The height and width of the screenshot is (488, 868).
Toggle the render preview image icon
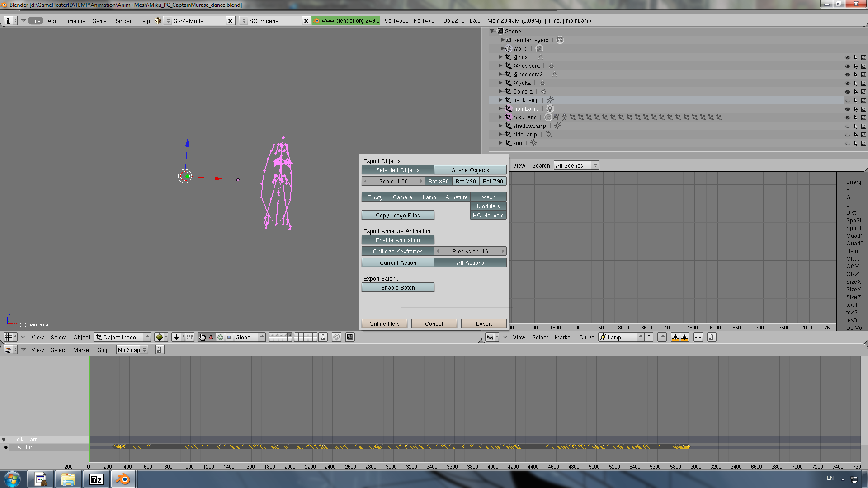[x=350, y=337]
